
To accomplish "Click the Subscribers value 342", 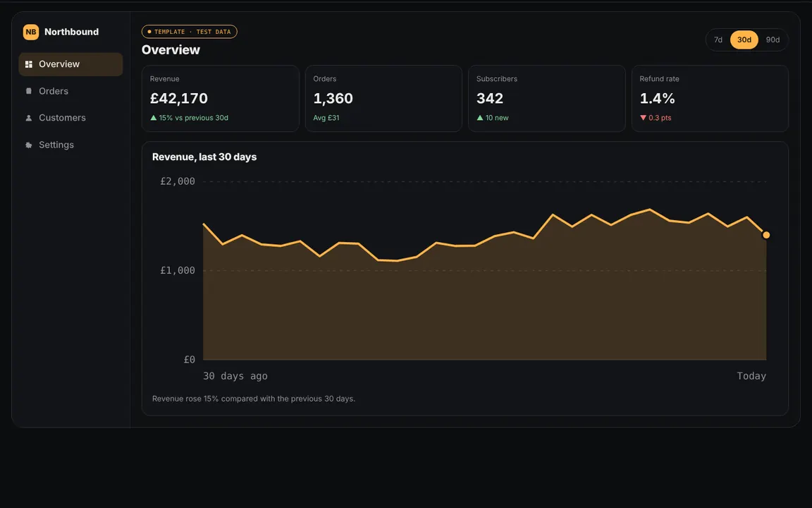I will point(490,99).
